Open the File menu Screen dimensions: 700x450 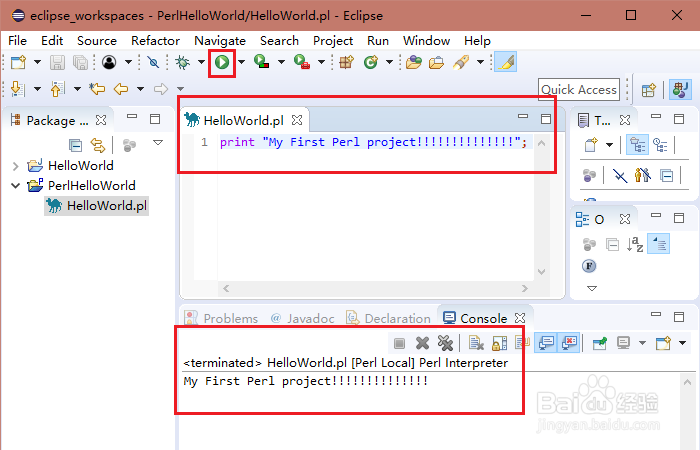tap(17, 41)
